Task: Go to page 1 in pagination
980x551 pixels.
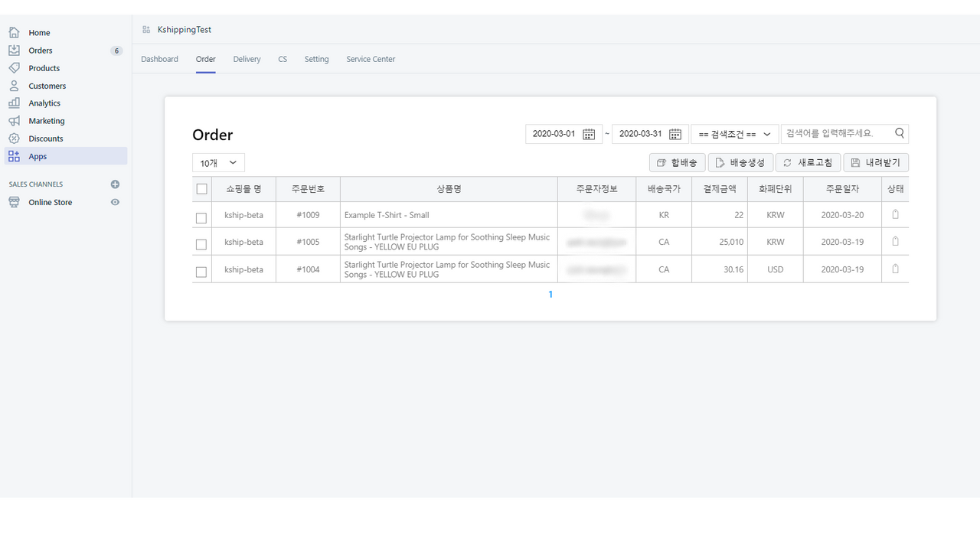Action: coord(550,295)
